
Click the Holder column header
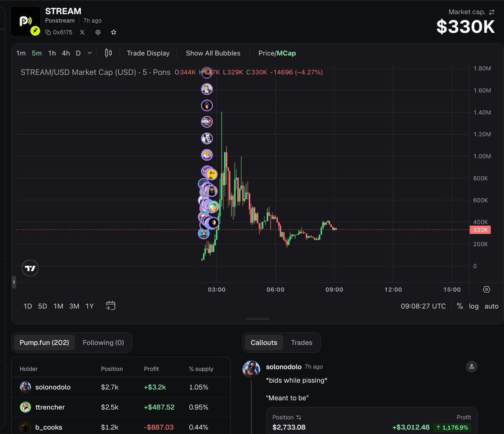point(29,369)
